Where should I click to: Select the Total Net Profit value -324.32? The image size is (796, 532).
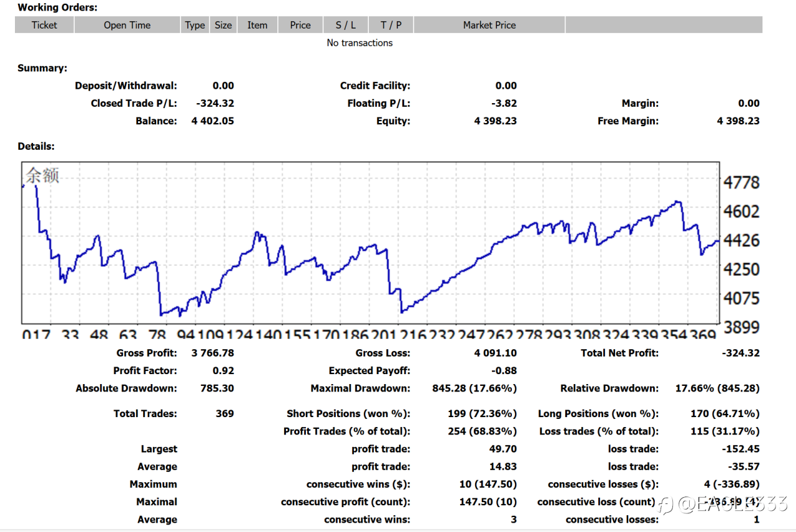pos(741,353)
